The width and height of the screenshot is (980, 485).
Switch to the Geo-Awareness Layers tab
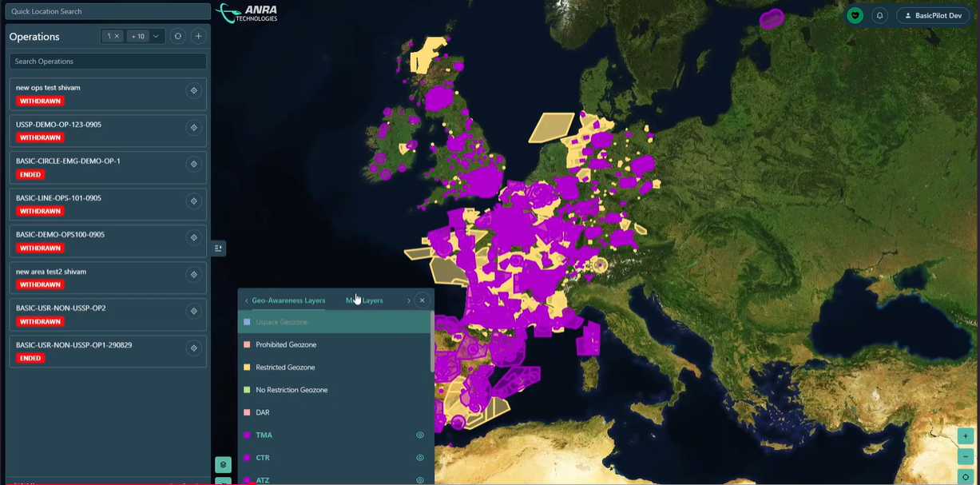[x=288, y=300]
